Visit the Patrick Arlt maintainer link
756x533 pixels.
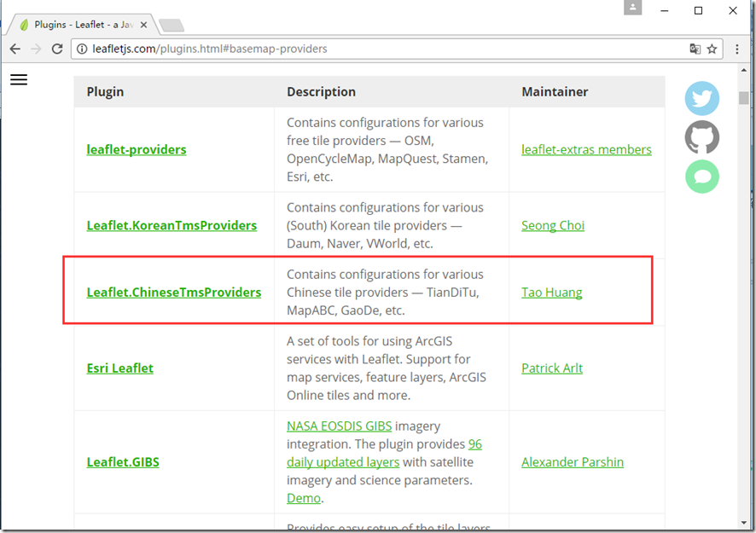(x=552, y=368)
